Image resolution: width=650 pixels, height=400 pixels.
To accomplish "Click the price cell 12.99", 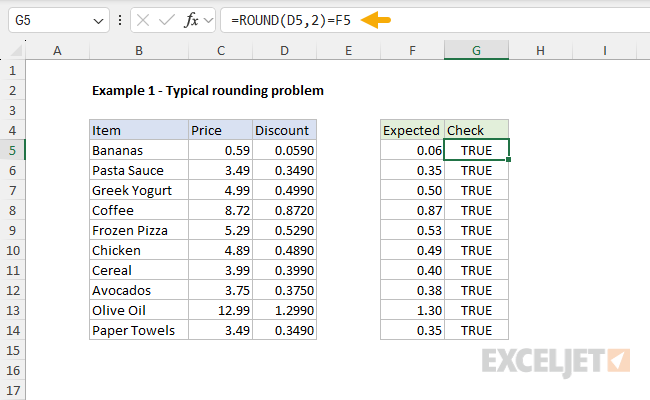I will [221, 310].
